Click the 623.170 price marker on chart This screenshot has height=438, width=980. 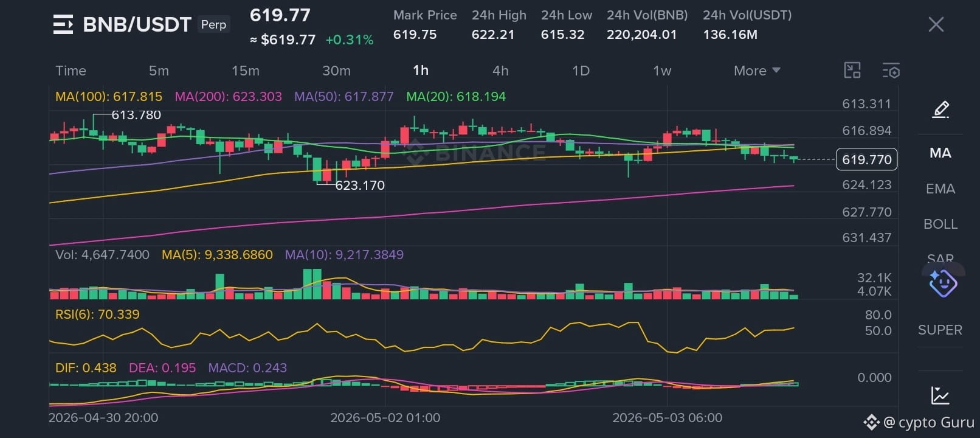360,185
